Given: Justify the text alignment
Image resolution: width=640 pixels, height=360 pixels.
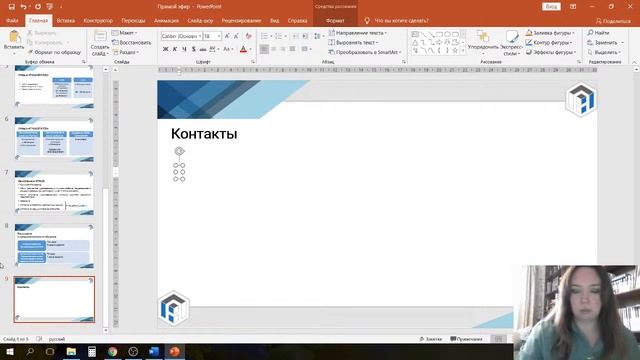Looking at the screenshot, I should tap(292, 49).
